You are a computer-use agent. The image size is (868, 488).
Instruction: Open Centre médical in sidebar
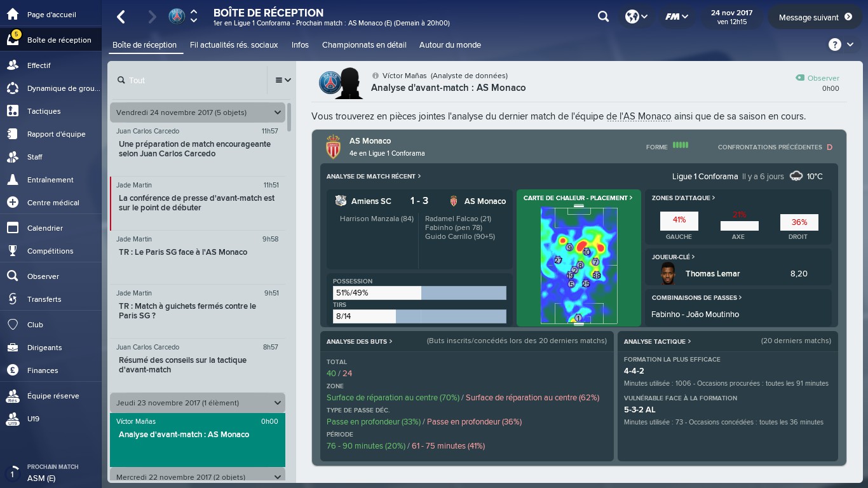pyautogui.click(x=53, y=203)
